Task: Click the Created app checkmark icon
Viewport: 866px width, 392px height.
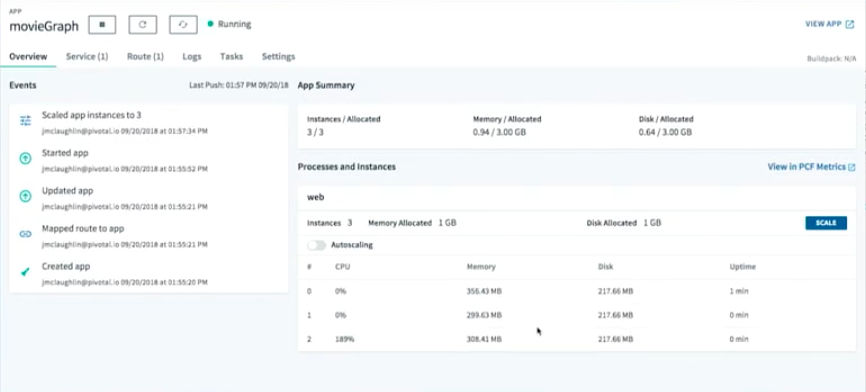Action: click(x=25, y=272)
